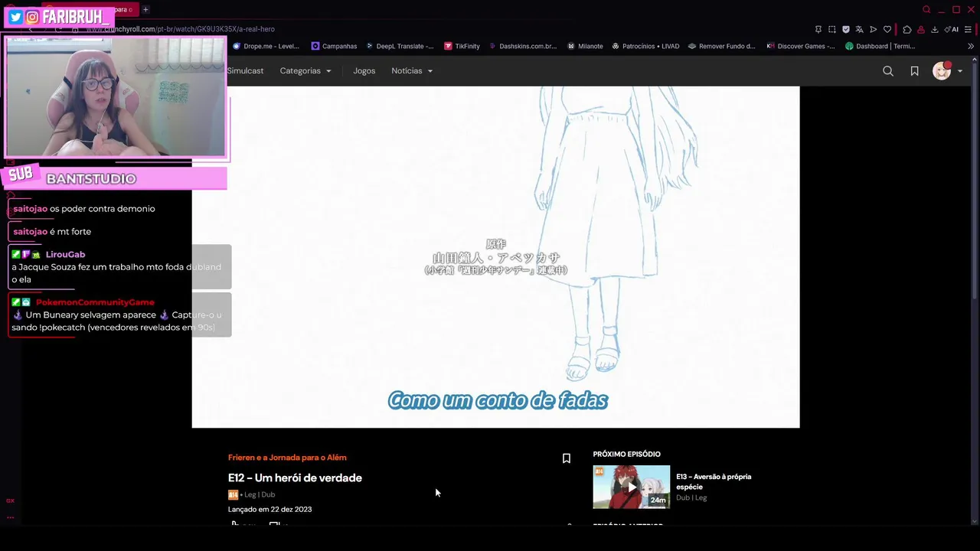Open the Drope.me bookmark
Image resolution: width=980 pixels, height=551 pixels.
point(266,46)
